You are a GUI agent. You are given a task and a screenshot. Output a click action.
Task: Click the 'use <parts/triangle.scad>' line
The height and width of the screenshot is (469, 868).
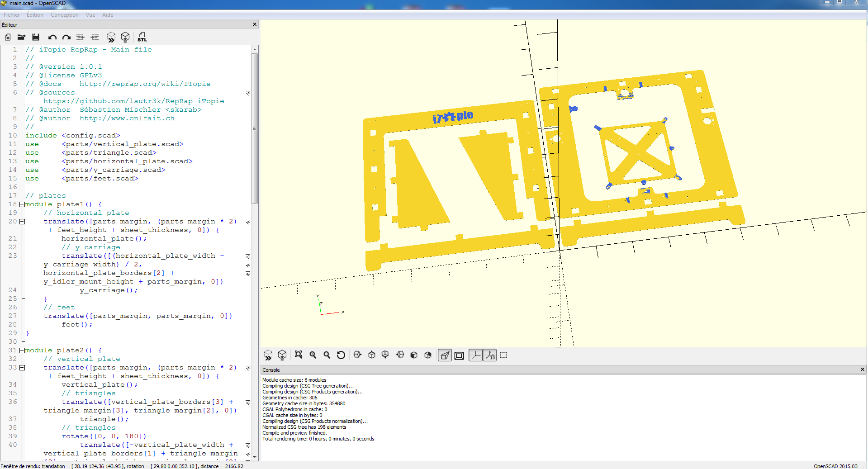point(91,153)
